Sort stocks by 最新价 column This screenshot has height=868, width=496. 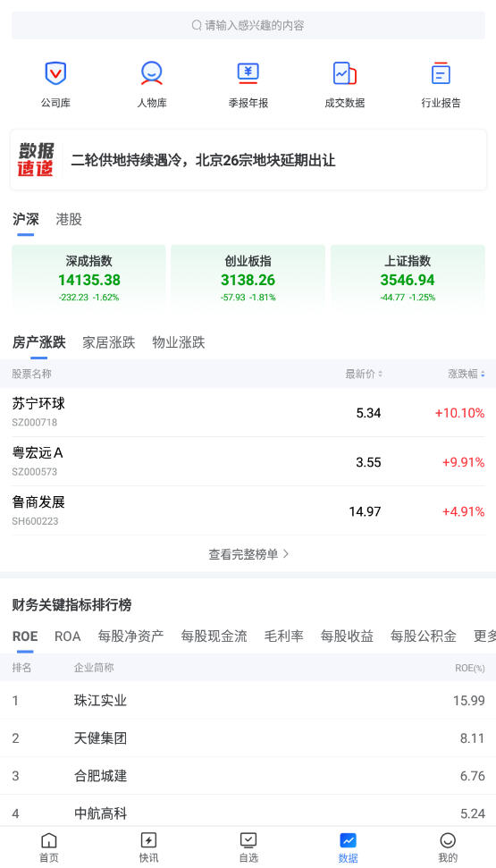[x=364, y=375]
